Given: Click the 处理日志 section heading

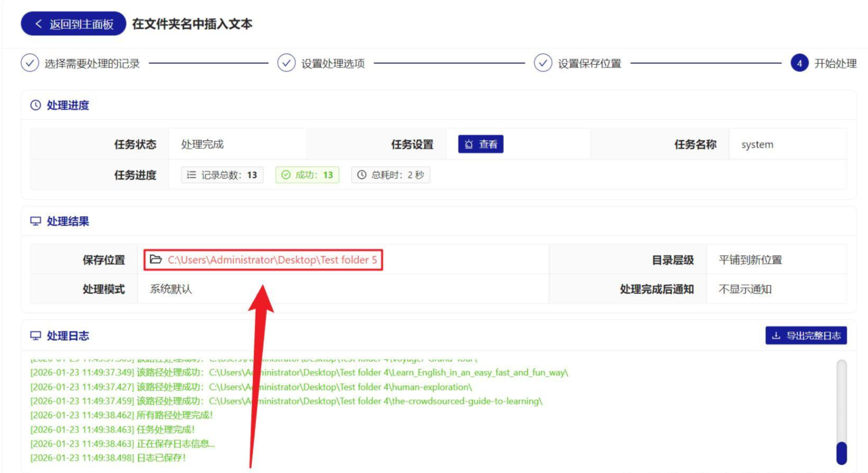Looking at the screenshot, I should pyautogui.click(x=68, y=336).
